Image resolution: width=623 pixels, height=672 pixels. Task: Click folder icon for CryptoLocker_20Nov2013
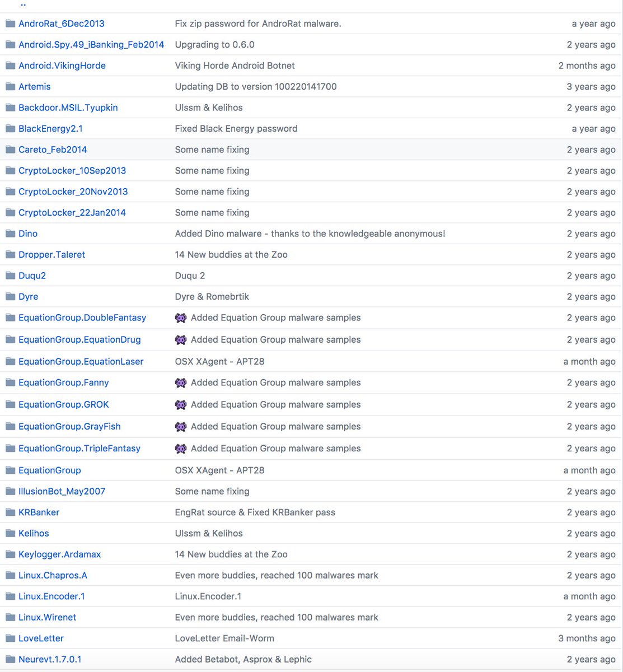[x=10, y=192]
